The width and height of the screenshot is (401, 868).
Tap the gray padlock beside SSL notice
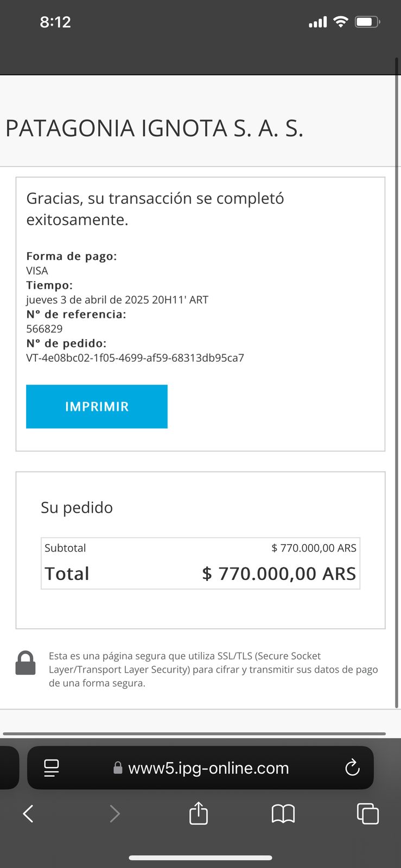coord(26,663)
